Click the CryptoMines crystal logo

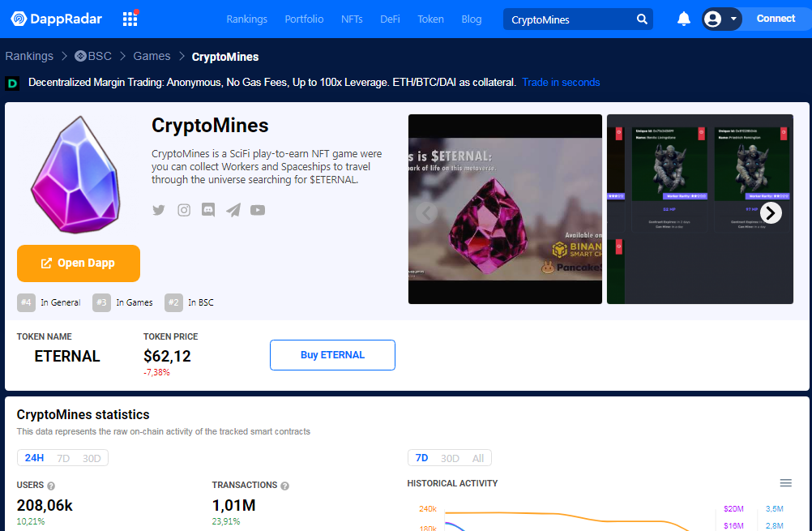point(77,174)
